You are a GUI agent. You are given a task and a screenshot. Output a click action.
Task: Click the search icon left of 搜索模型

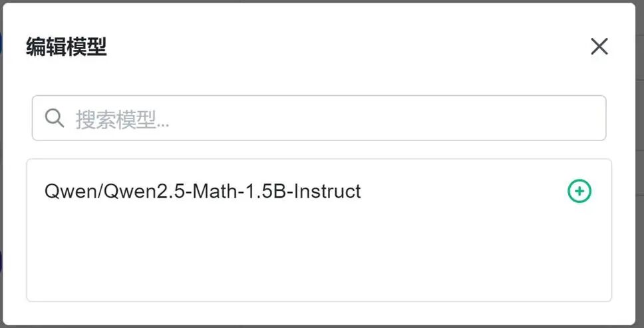(x=55, y=118)
